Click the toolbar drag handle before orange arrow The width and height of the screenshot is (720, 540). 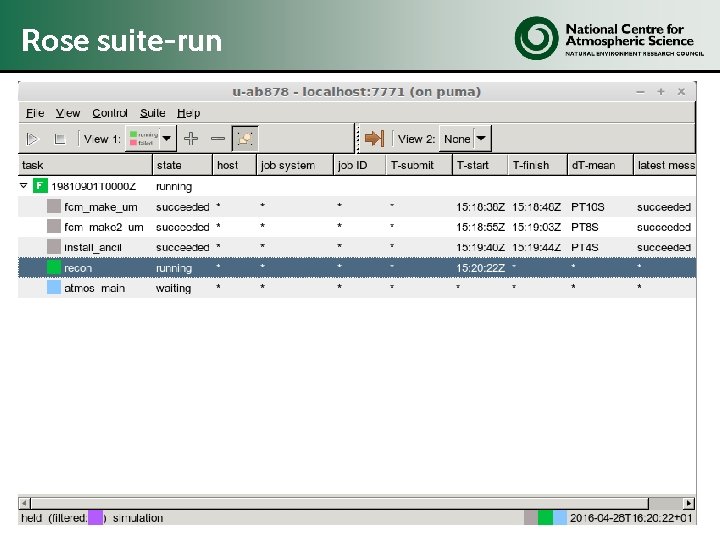tap(358, 138)
